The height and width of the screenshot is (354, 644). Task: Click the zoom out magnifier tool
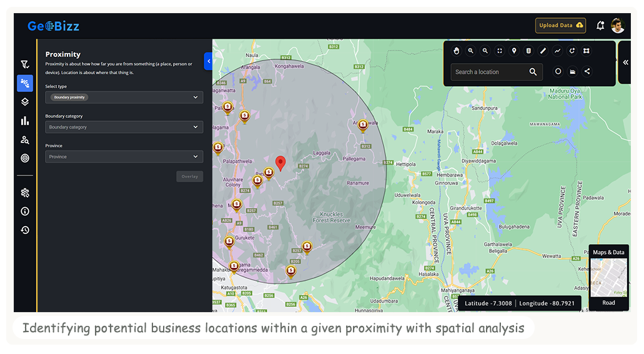485,51
